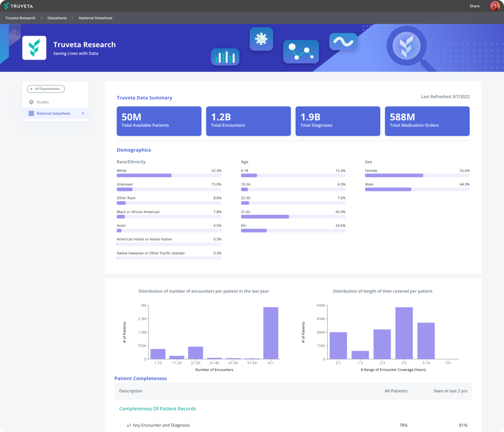The width and height of the screenshot is (504, 432).
Task: Click the Truveta logo in top bar
Action: 18,6
